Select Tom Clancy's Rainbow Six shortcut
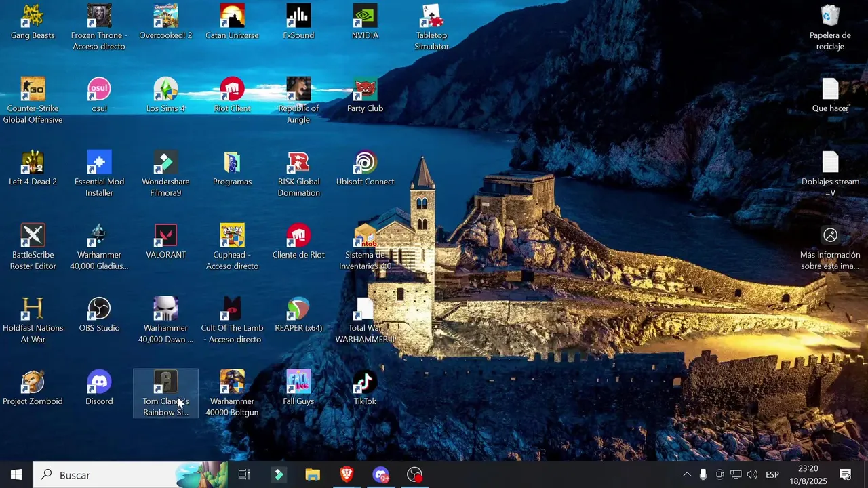Viewport: 868px width, 488px height. [165, 394]
